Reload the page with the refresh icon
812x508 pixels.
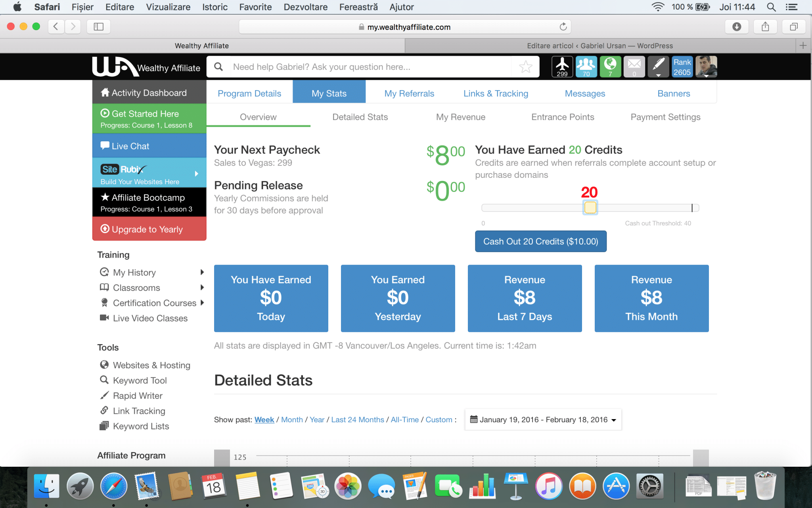click(563, 27)
